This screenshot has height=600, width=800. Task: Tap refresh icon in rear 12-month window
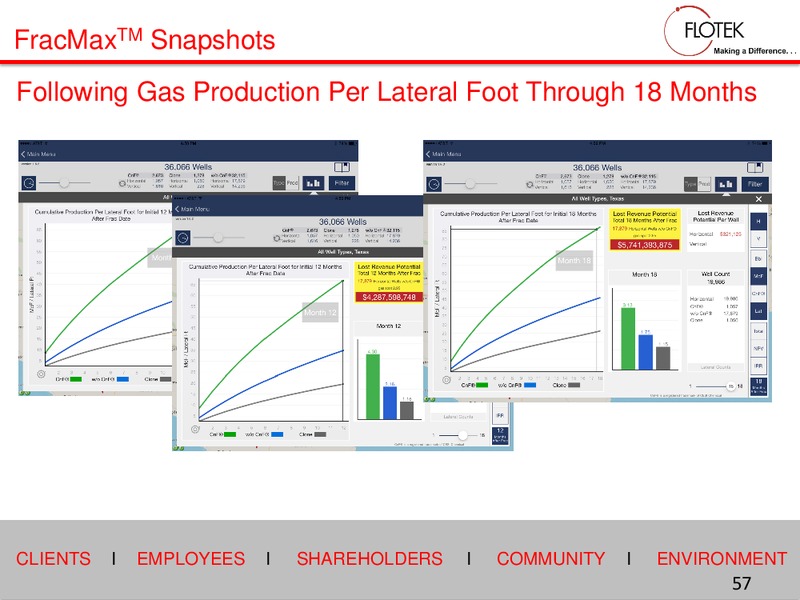click(x=122, y=184)
